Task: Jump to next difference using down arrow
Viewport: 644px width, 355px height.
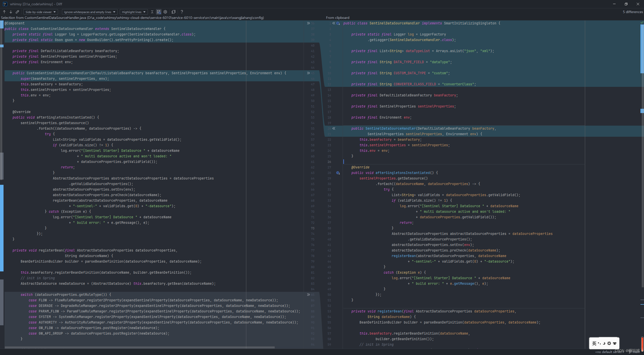Action: coord(11,12)
